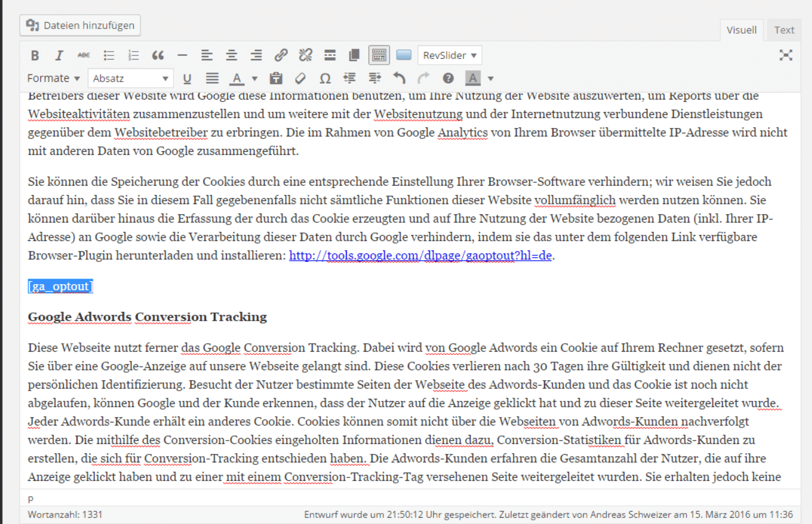
Task: Follow the tools.google.com gaoptout link
Action: [x=421, y=256]
